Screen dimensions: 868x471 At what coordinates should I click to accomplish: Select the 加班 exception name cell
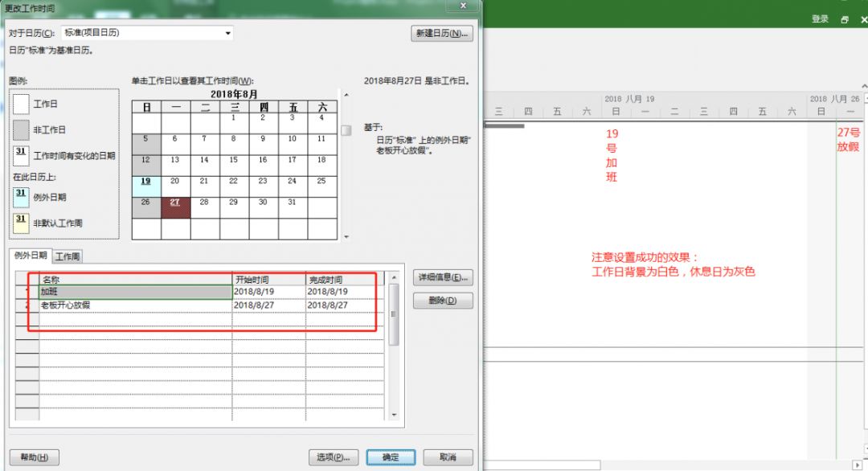point(136,292)
